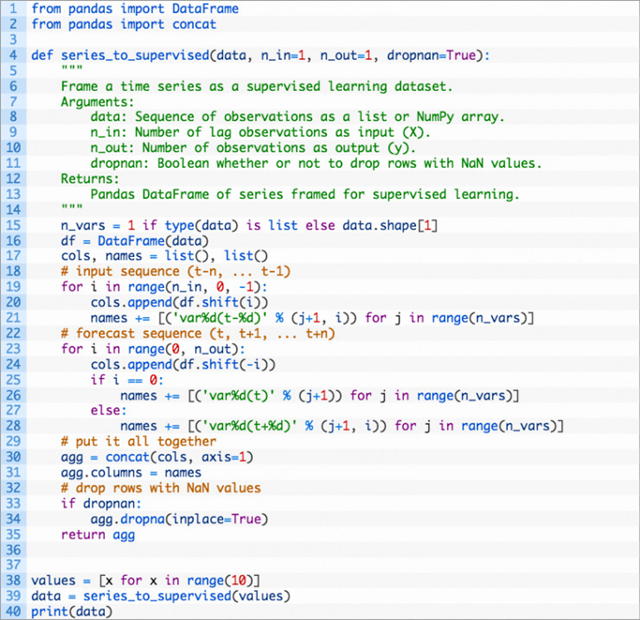Click 'Pandas DataFrame of series framed' line
Image resolution: width=640 pixels, height=620 pixels.
tap(305, 195)
